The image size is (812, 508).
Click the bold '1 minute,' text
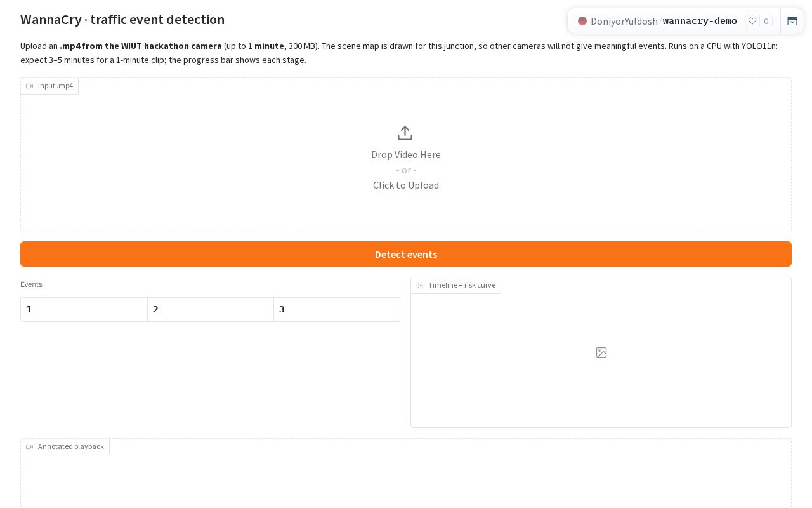267,46
